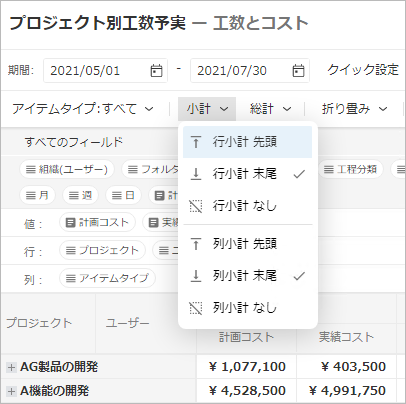Select the 行小計 なし option
Image resolution: width=406 pixels, height=404 pixels.
point(248,206)
